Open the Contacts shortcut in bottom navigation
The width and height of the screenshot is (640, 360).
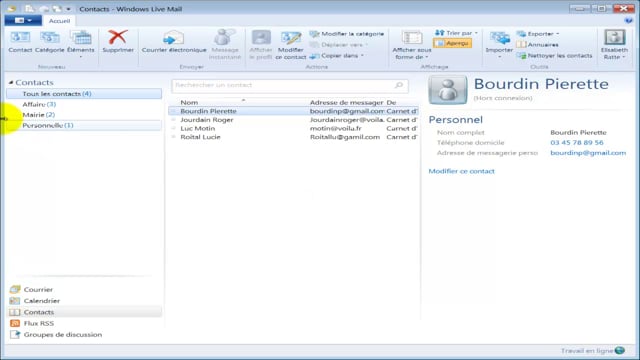point(84,312)
